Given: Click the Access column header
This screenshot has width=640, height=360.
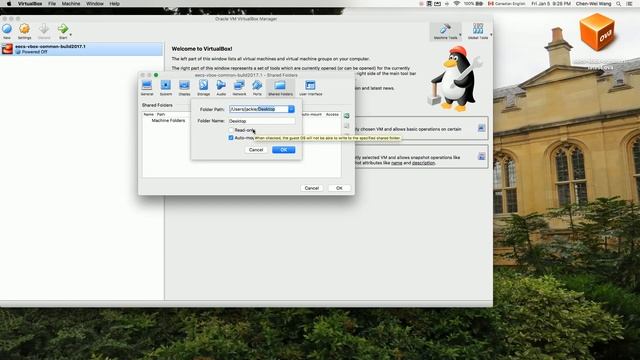Looking at the screenshot, I should pos(332,115).
